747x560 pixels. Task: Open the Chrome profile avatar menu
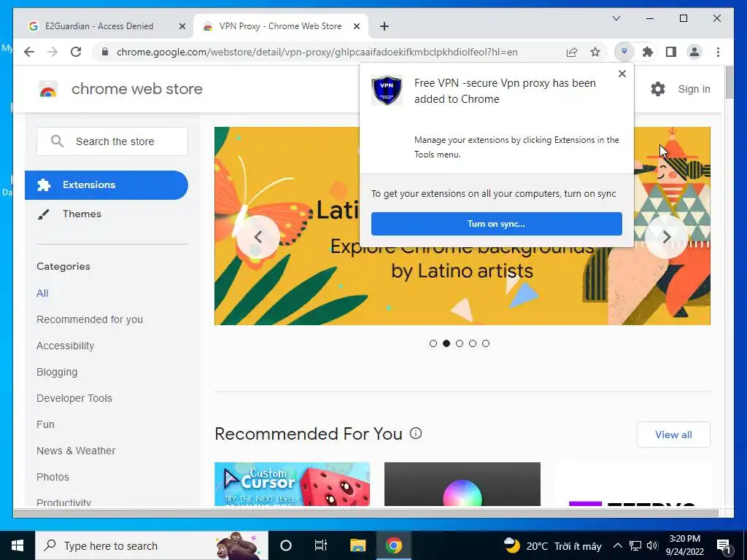point(694,52)
